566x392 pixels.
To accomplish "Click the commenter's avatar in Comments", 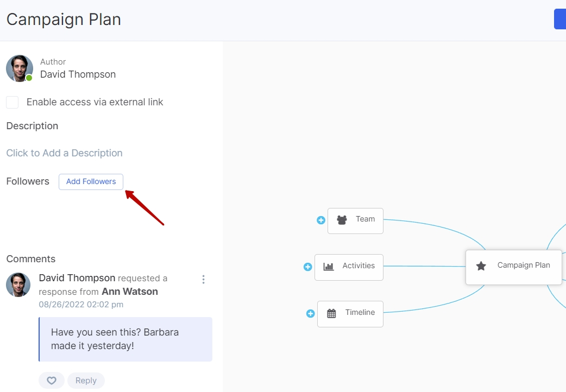I will (x=18, y=285).
